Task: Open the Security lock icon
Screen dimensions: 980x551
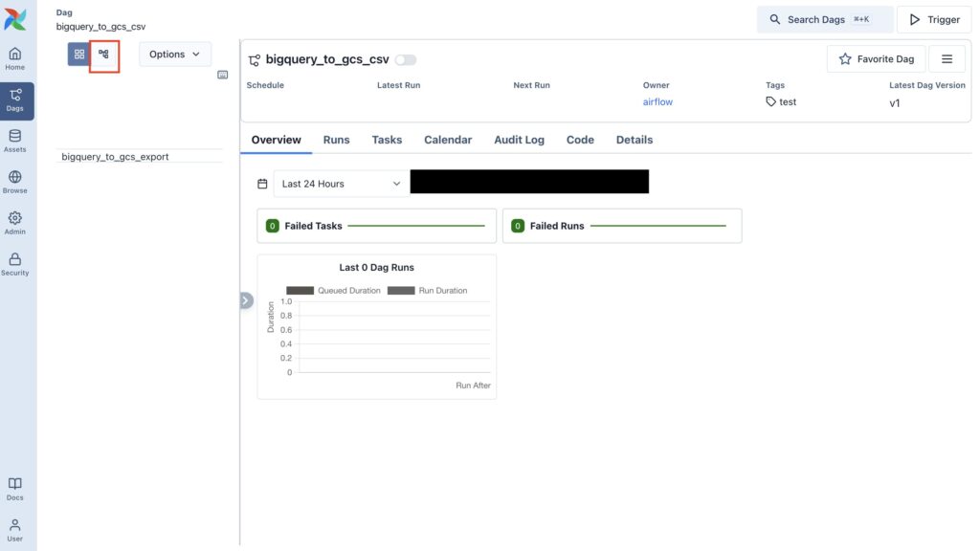Action: [15, 264]
